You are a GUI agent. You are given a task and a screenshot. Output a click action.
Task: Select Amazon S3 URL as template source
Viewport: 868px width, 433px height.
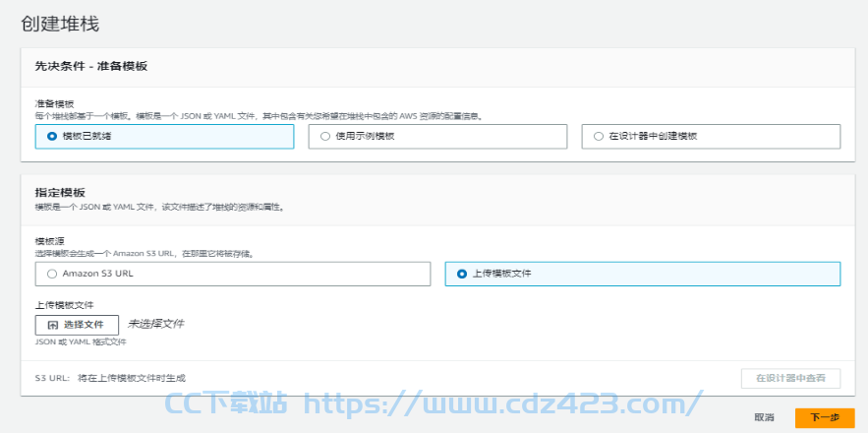[233, 274]
